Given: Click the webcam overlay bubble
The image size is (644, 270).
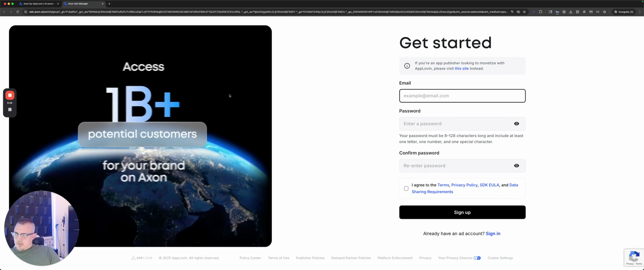Looking at the screenshot, I should [41, 228].
